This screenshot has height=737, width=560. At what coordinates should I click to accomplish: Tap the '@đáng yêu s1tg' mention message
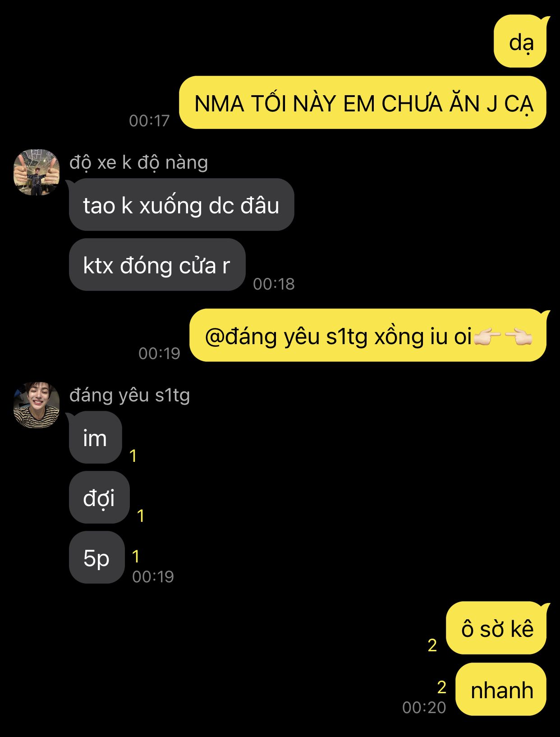click(368, 336)
